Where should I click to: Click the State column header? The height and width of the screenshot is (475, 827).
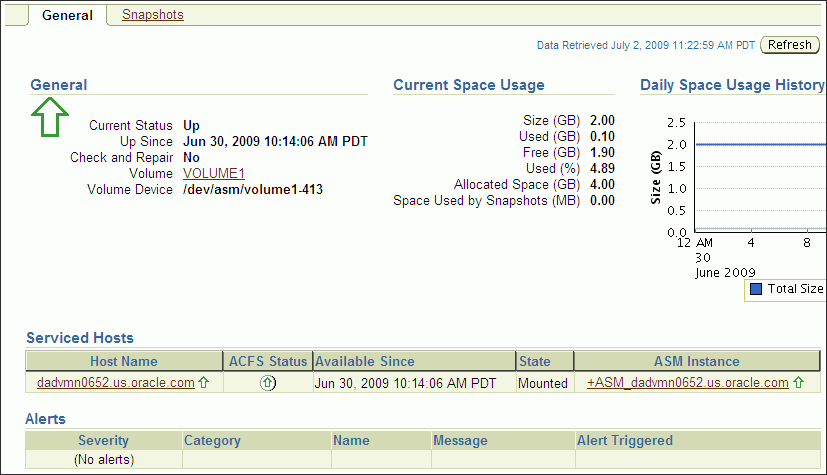545,361
